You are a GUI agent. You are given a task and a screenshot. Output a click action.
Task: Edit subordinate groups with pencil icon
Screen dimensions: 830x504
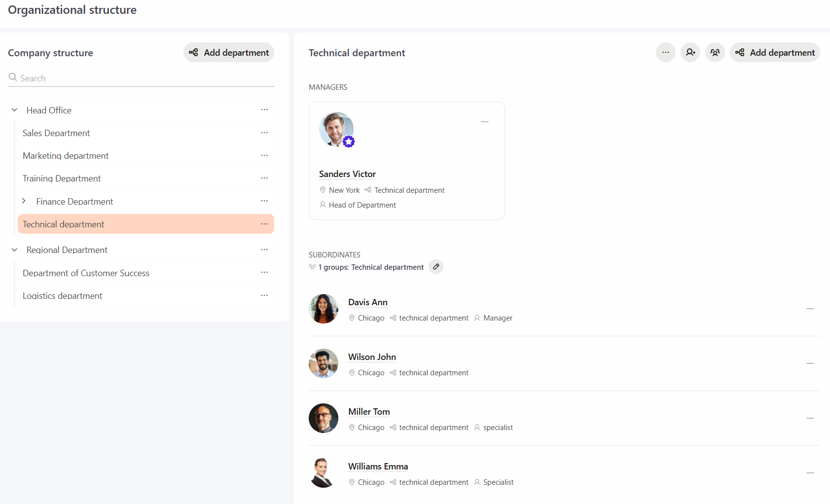tap(436, 267)
